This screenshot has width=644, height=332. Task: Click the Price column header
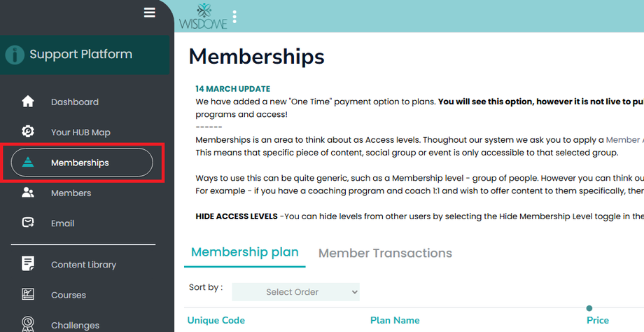pyautogui.click(x=597, y=320)
